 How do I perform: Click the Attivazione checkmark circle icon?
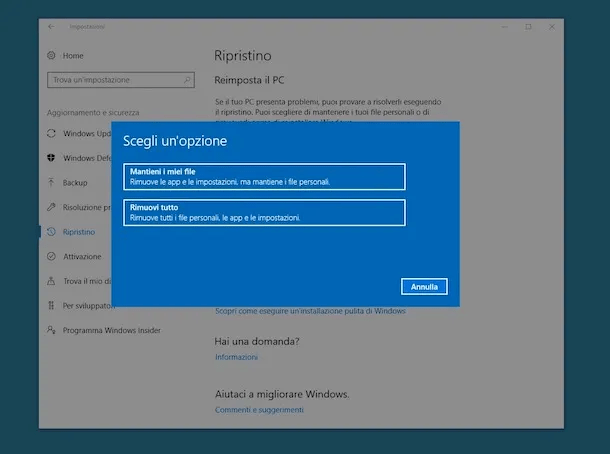point(51,256)
